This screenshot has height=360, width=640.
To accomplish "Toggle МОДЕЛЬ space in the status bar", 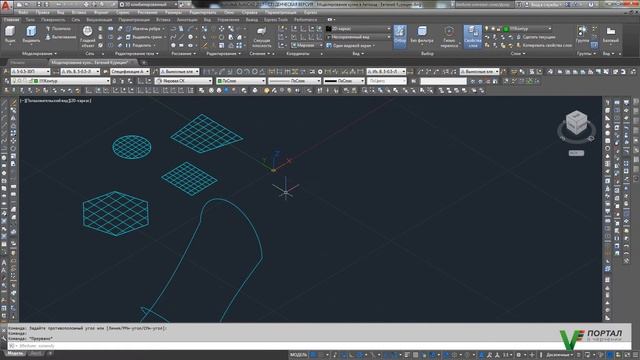I will [x=298, y=355].
